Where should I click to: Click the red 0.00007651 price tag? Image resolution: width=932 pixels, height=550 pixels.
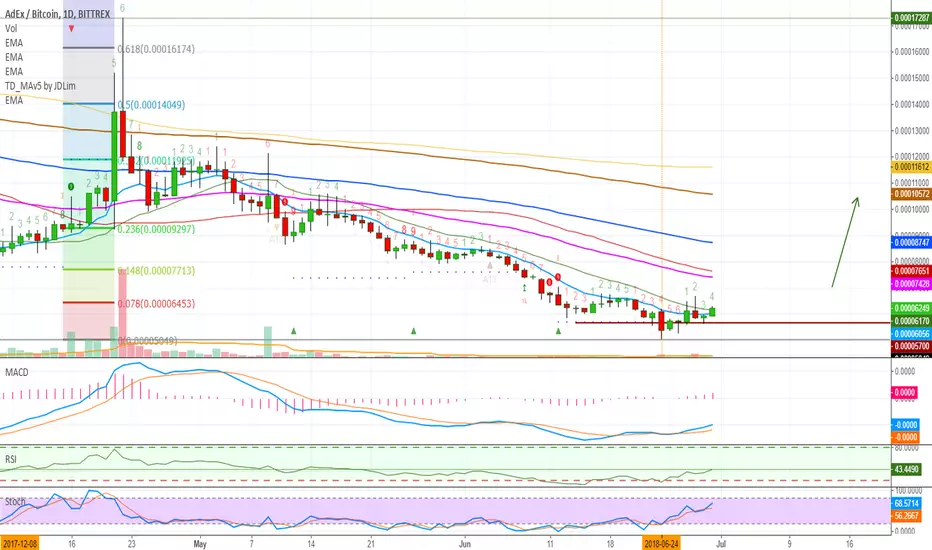(x=911, y=271)
